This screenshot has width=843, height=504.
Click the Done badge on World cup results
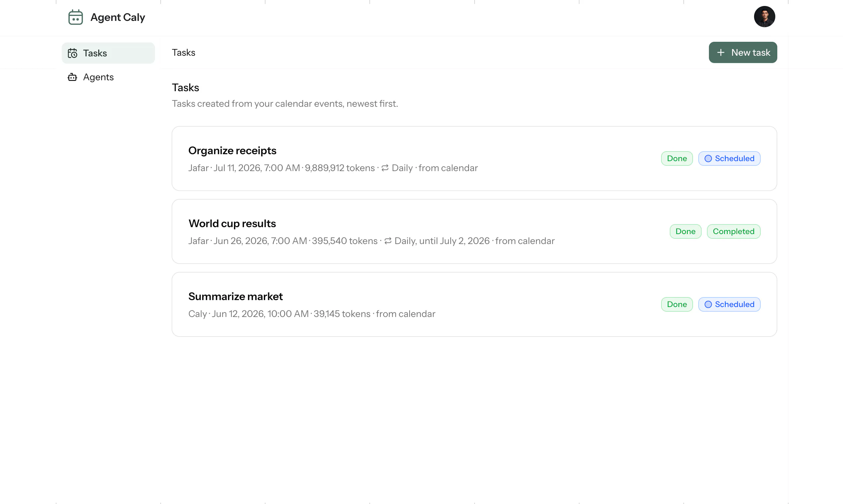[685, 231]
